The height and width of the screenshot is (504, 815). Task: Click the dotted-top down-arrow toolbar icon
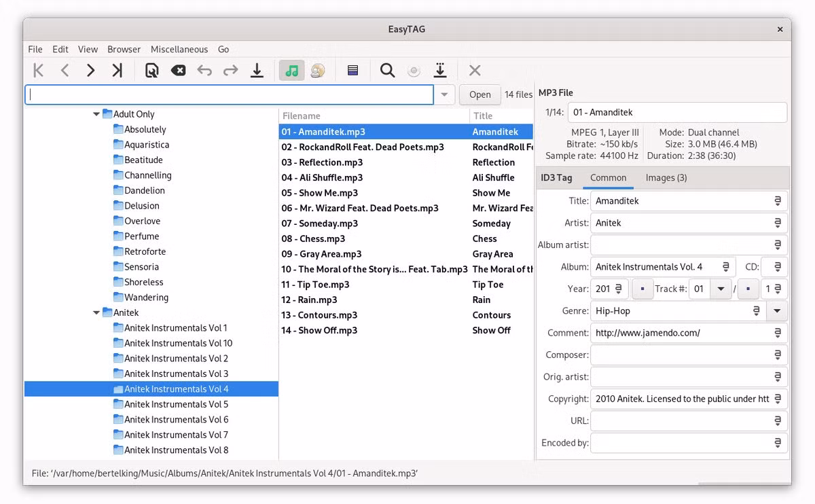pos(440,70)
